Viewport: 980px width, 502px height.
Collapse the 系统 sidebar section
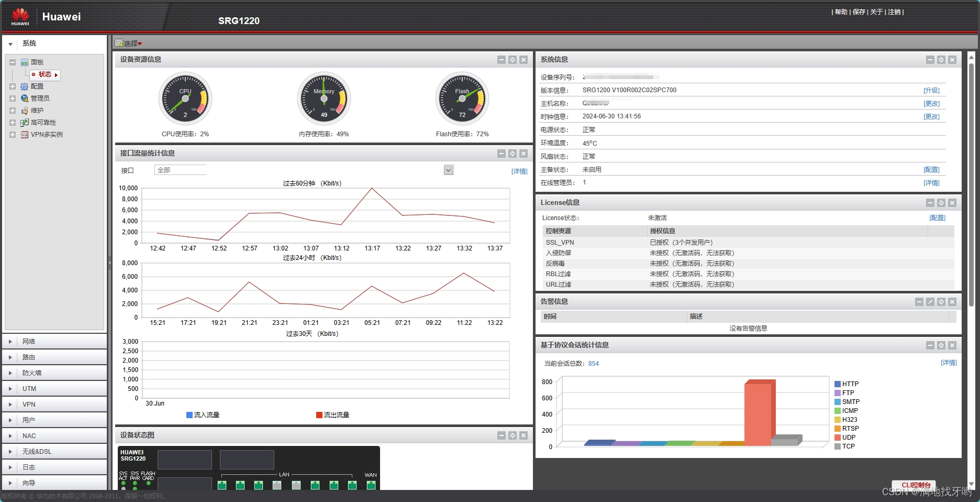point(54,43)
